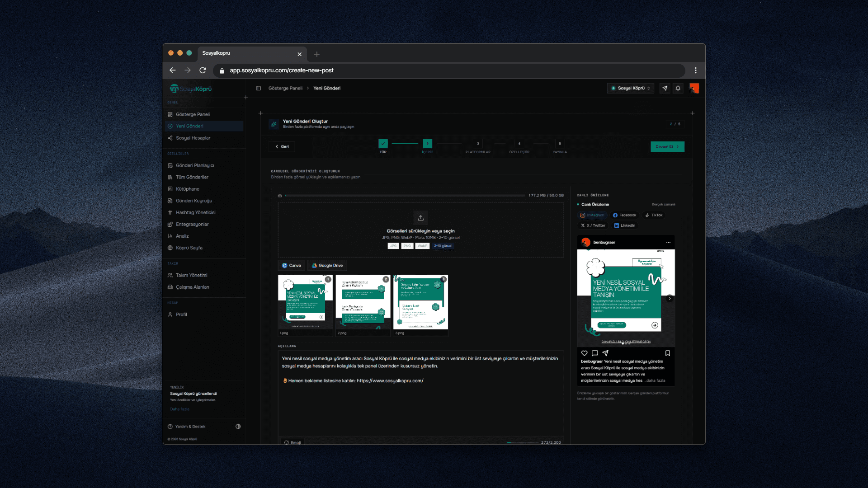Go back in the browser
Viewport: 868px width, 488px height.
tap(172, 70)
